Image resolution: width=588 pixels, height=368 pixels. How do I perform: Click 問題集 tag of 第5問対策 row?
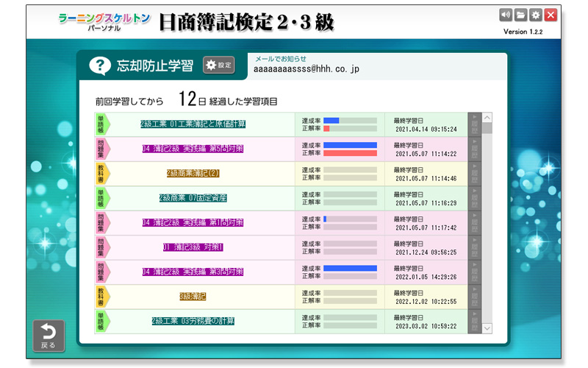(x=102, y=149)
